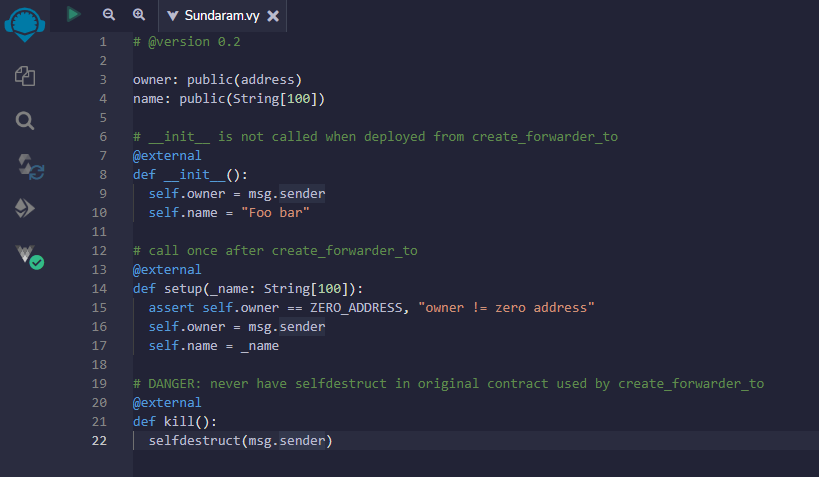819x477 pixels.
Task: Zoom in the editor font
Action: (139, 15)
